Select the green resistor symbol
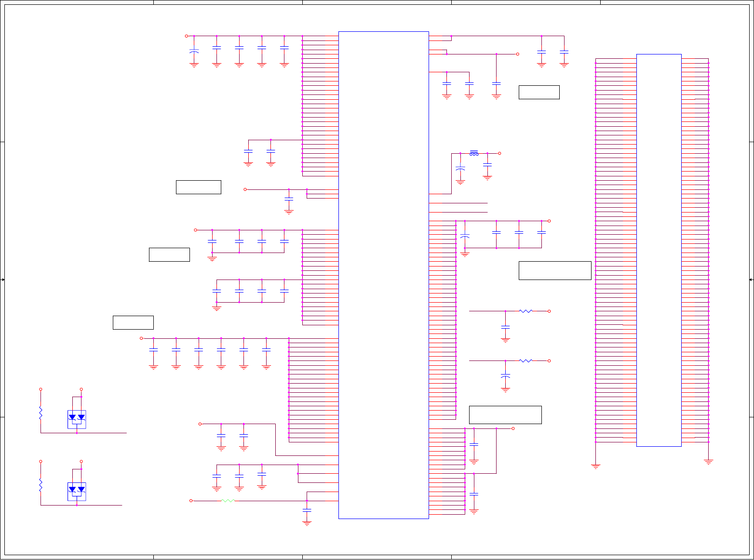Image resolution: width=754 pixels, height=560 pixels. pyautogui.click(x=228, y=501)
